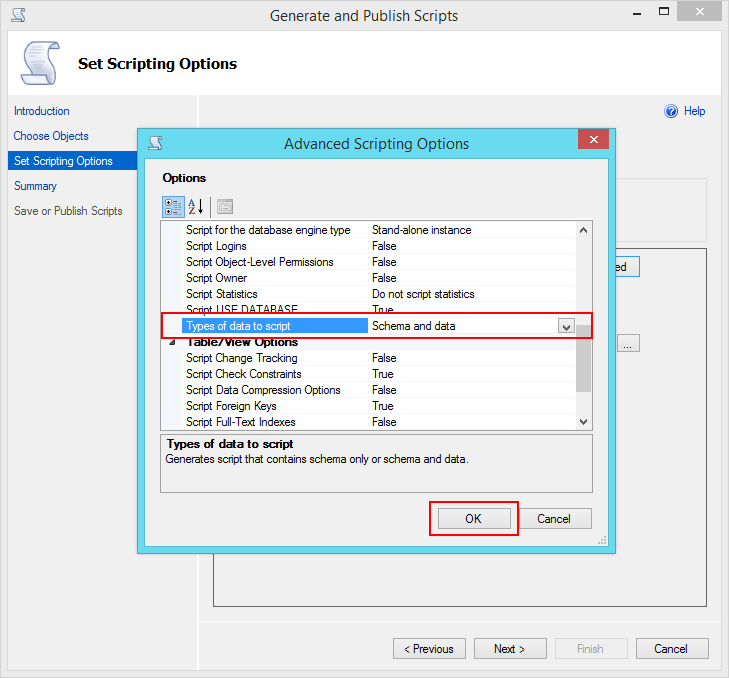Sort options alphabetically with A-Z icon

196,207
